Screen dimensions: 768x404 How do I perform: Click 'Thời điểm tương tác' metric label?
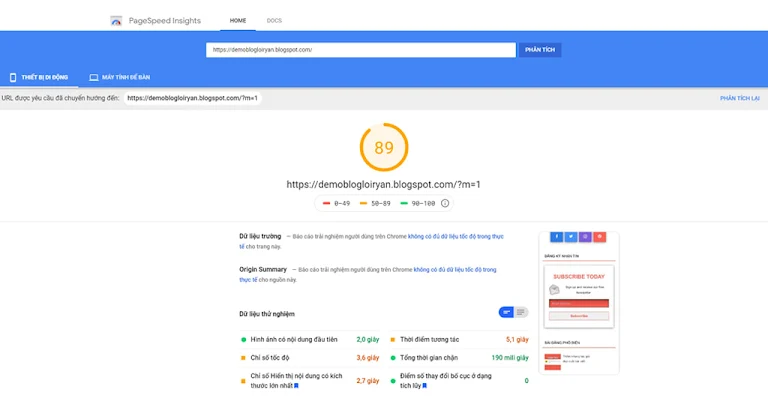tap(430, 339)
